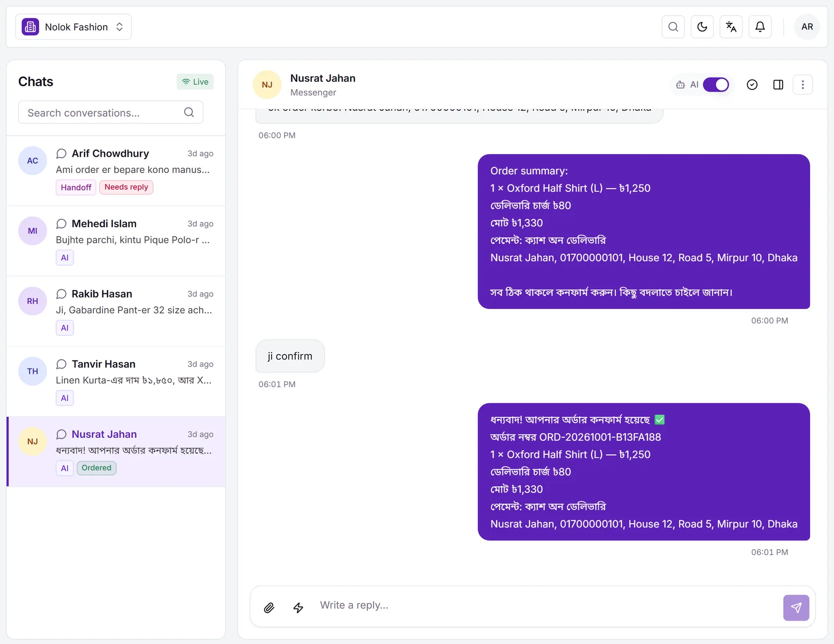Click the chat bubble icon beside Tanvir Hasan
The height and width of the screenshot is (644, 834).
61,364
